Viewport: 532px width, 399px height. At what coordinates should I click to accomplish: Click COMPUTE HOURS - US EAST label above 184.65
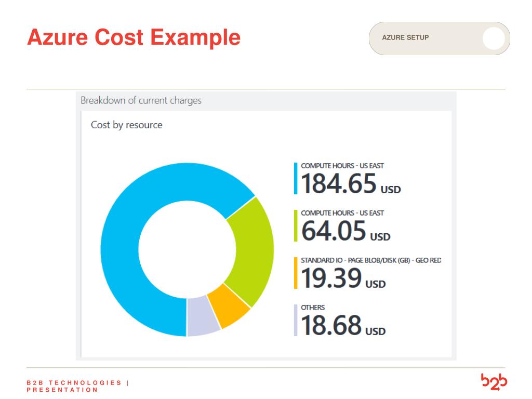click(342, 166)
